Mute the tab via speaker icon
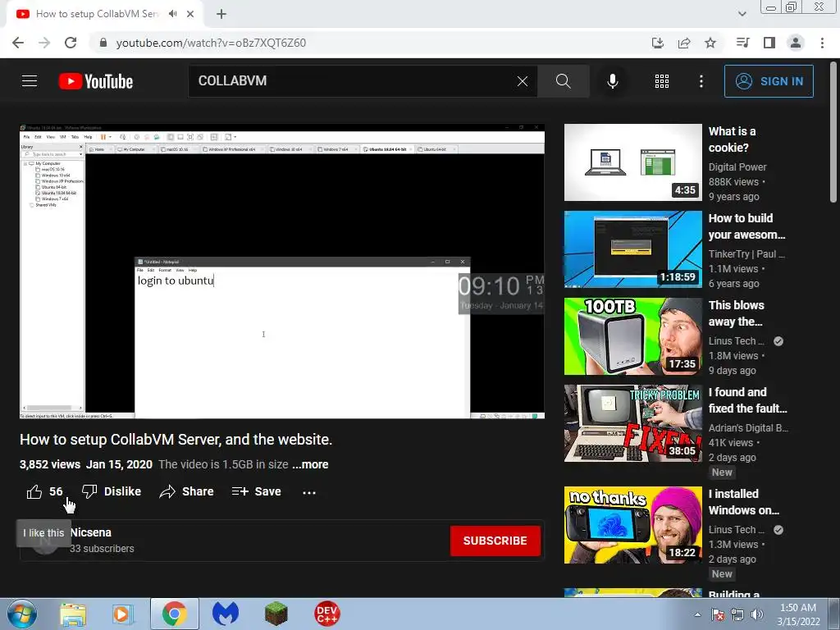 [x=172, y=14]
